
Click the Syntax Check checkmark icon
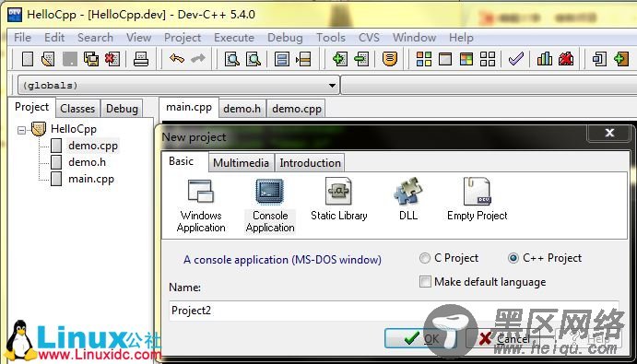pos(516,59)
